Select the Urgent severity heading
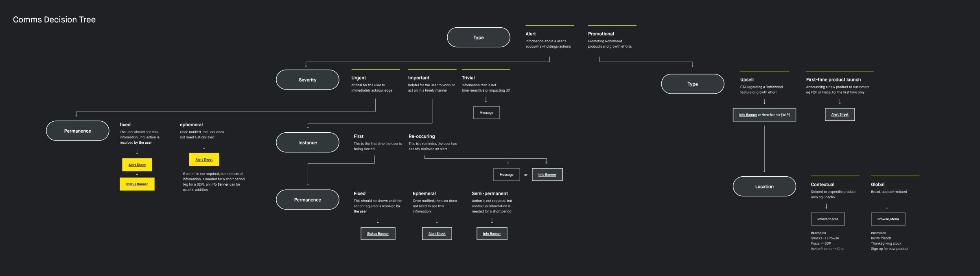This screenshot has width=980, height=276. pos(359,78)
